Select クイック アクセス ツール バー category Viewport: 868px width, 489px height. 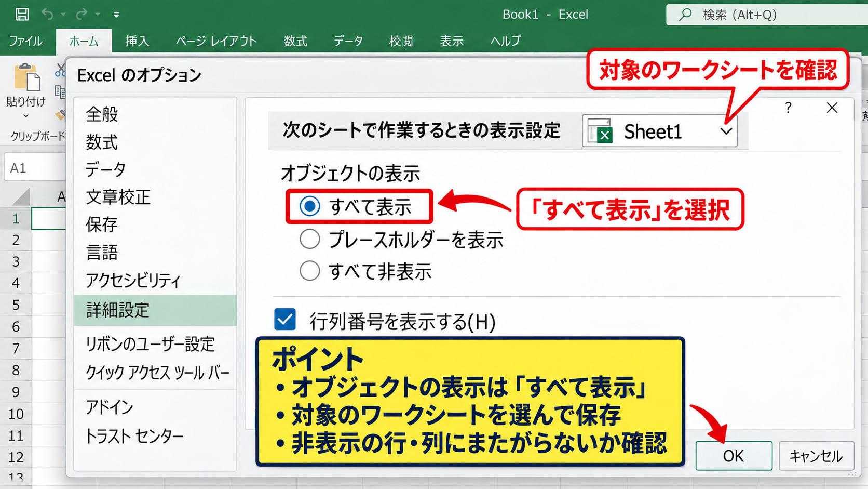click(158, 373)
